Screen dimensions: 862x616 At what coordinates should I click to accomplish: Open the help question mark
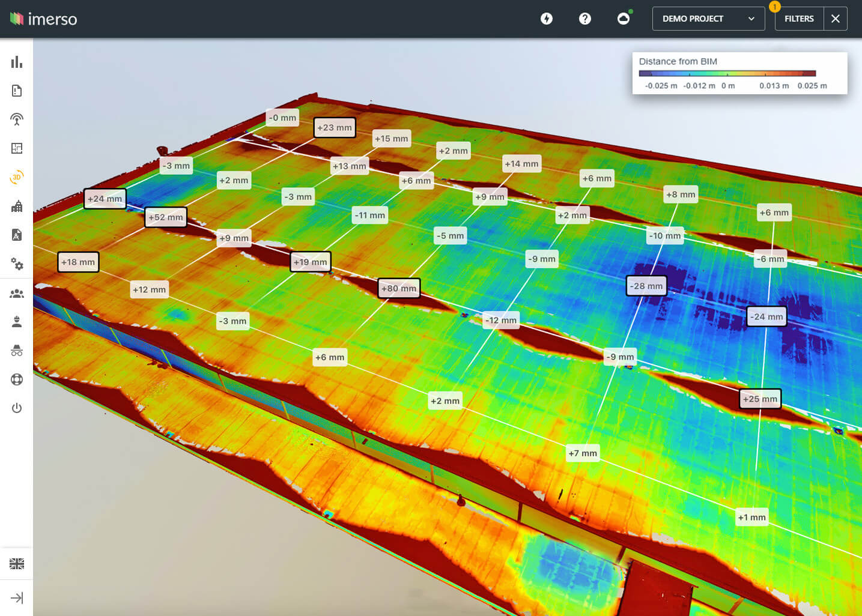(584, 18)
